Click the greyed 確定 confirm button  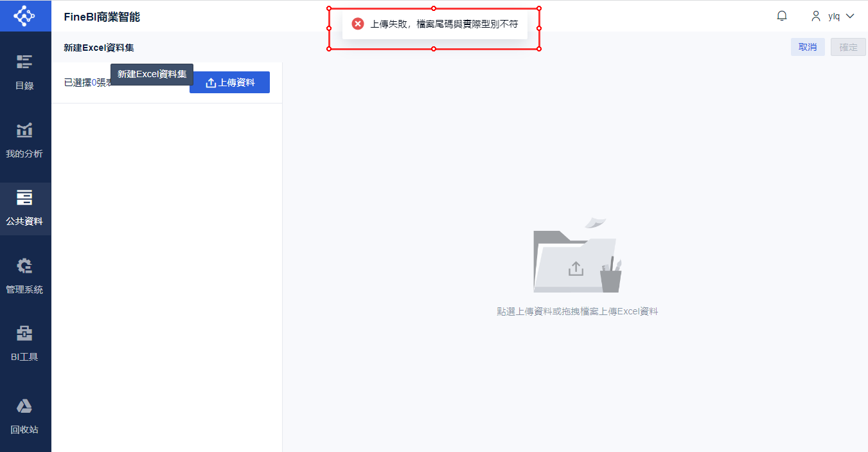[x=848, y=47]
